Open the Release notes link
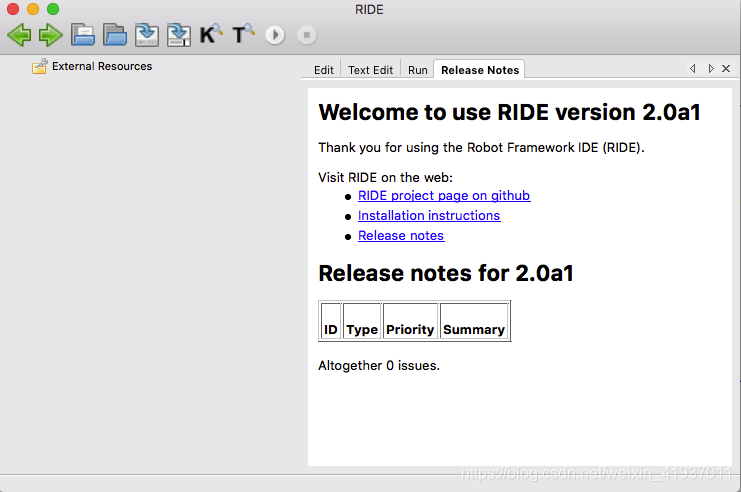 (x=401, y=235)
